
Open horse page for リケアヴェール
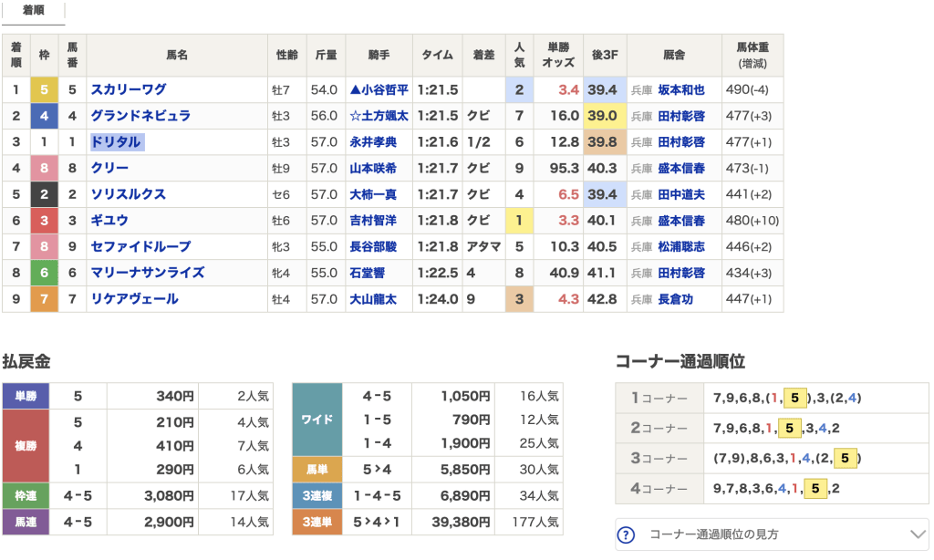point(135,300)
